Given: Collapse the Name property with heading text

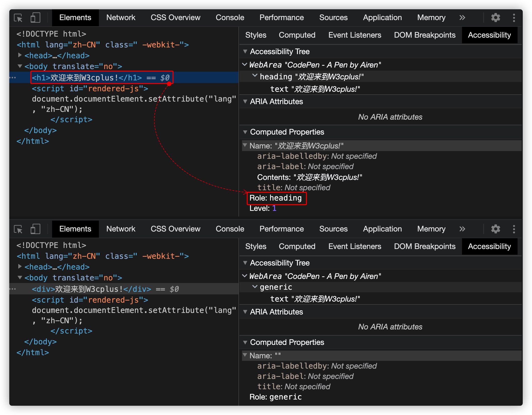Looking at the screenshot, I should (245, 145).
